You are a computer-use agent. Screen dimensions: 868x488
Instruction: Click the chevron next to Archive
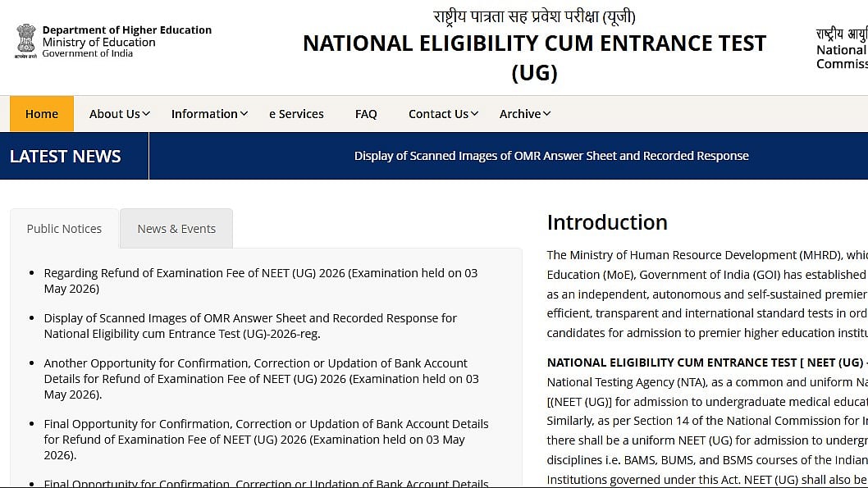pyautogui.click(x=547, y=114)
